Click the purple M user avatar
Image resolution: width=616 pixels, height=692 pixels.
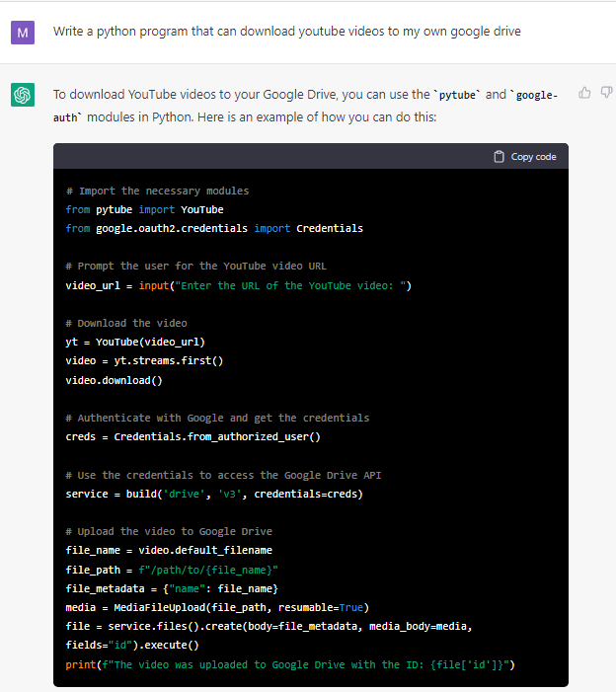[23, 33]
